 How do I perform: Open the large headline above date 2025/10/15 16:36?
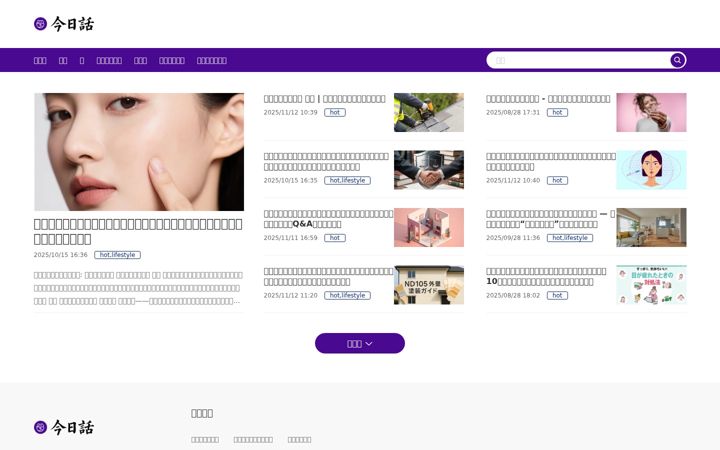click(138, 231)
